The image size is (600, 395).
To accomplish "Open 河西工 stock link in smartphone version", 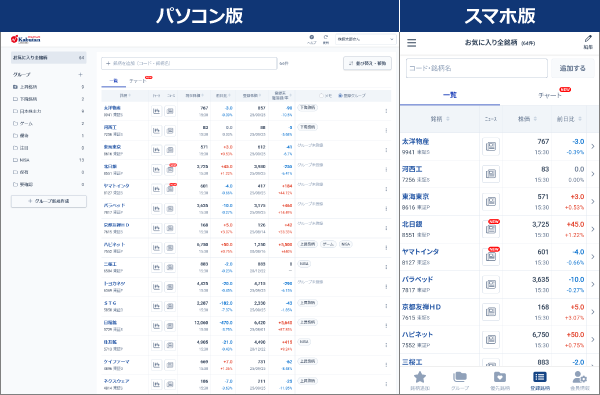I will tap(412, 169).
